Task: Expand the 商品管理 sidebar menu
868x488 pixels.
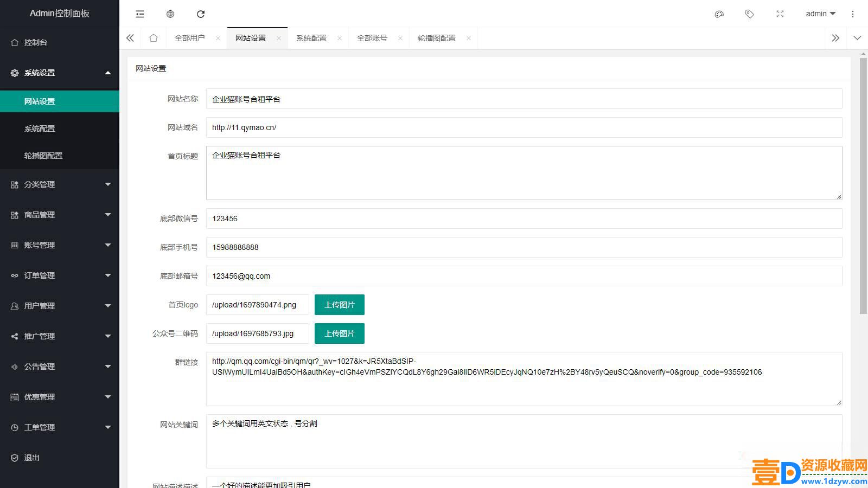Action: [x=60, y=215]
